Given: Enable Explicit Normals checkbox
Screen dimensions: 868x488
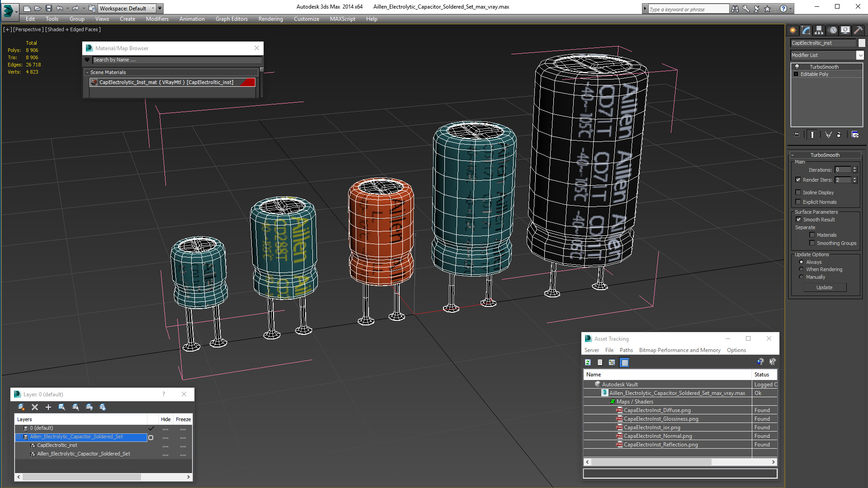Looking at the screenshot, I should click(x=798, y=202).
